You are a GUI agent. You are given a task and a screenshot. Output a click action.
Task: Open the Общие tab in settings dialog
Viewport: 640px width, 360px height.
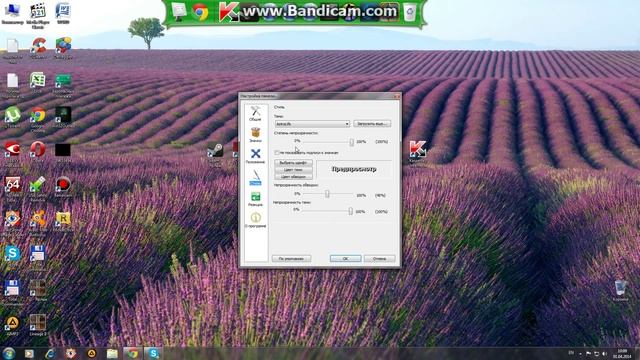click(256, 114)
